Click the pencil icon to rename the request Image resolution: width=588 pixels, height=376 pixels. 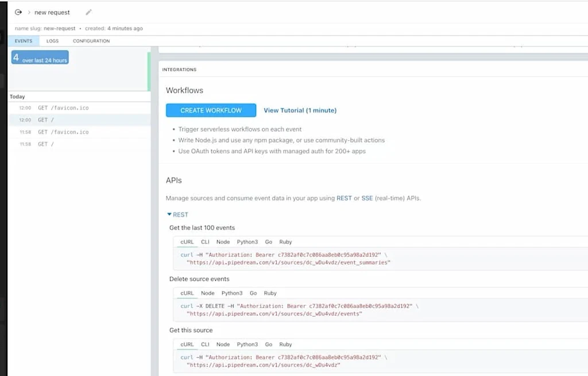(88, 12)
